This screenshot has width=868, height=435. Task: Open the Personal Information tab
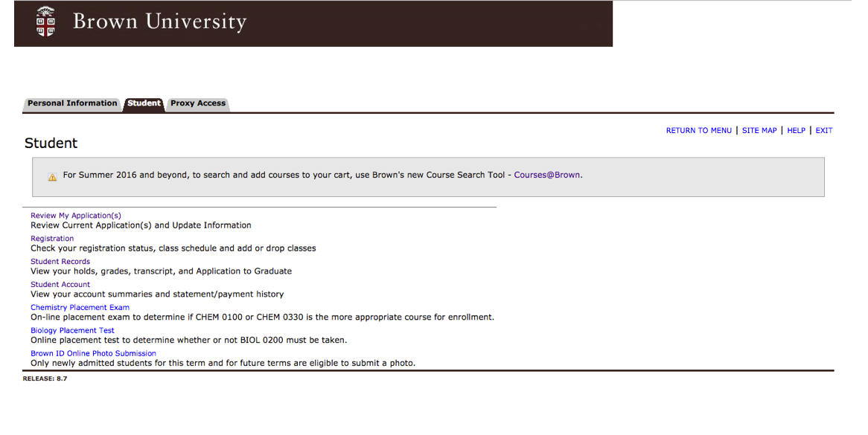tap(72, 103)
